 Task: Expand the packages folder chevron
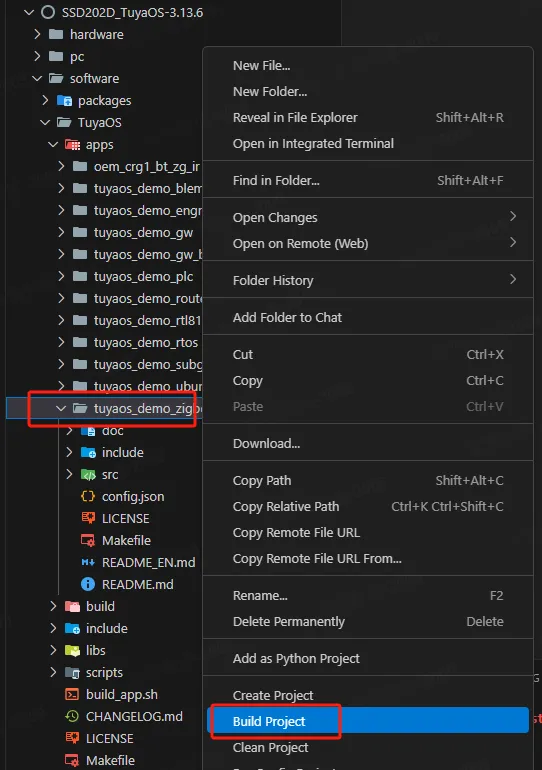[x=45, y=100]
